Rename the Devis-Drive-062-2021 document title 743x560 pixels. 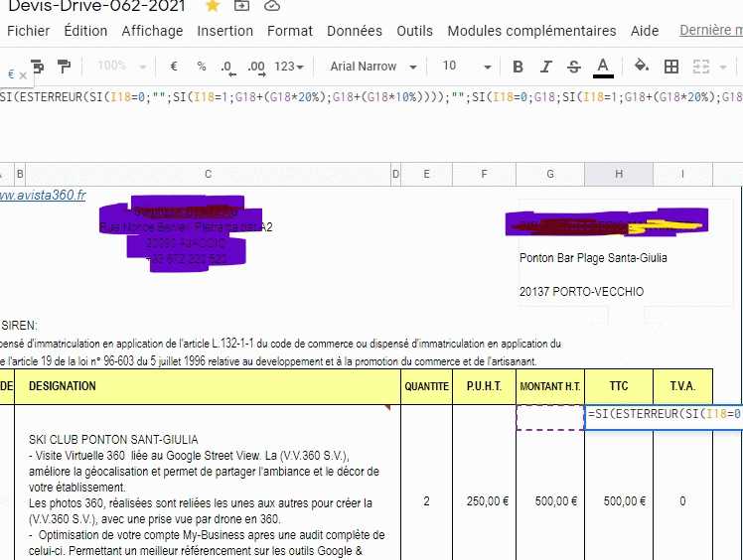(96, 6)
